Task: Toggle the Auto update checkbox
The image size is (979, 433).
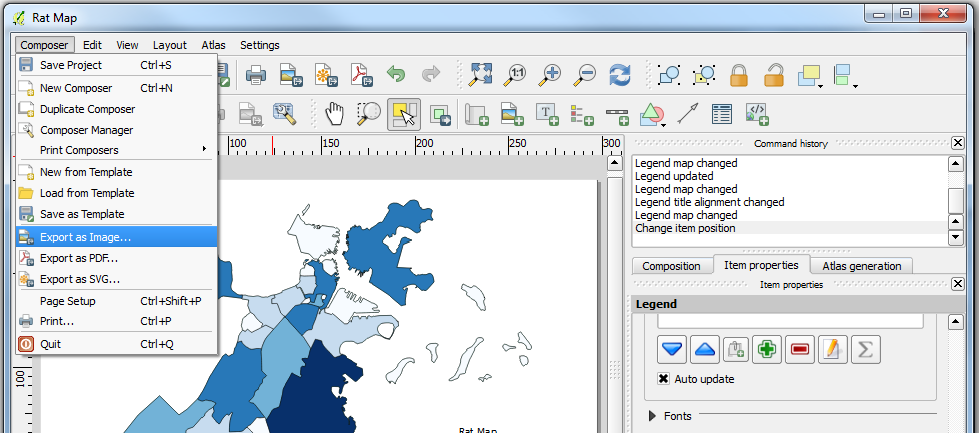Action: pos(663,379)
